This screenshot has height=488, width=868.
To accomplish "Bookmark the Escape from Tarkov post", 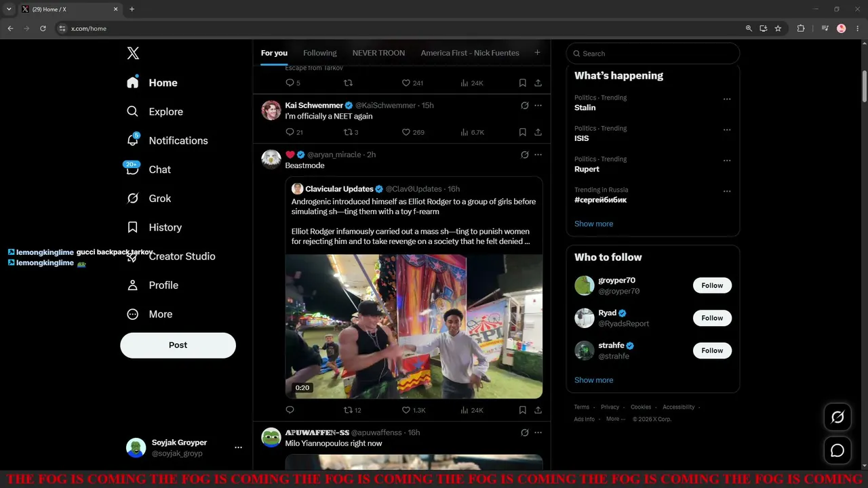I will point(523,83).
